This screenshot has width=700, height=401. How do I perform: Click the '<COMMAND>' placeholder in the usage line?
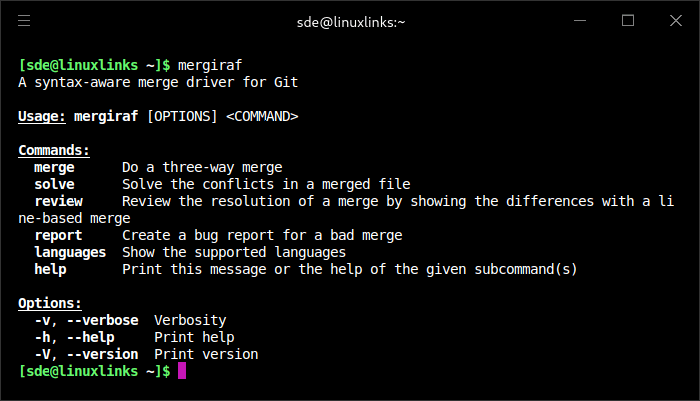262,116
